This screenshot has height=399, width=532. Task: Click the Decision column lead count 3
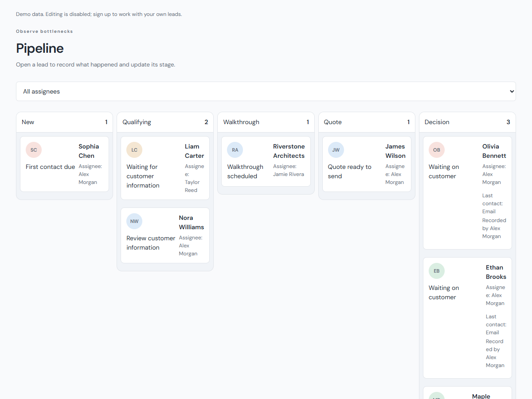509,122
